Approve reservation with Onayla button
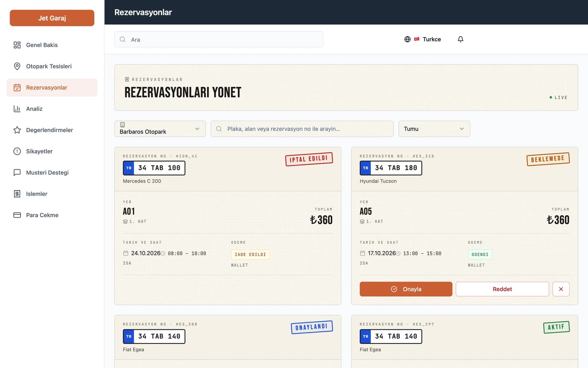The height and width of the screenshot is (368, 588). click(x=406, y=289)
